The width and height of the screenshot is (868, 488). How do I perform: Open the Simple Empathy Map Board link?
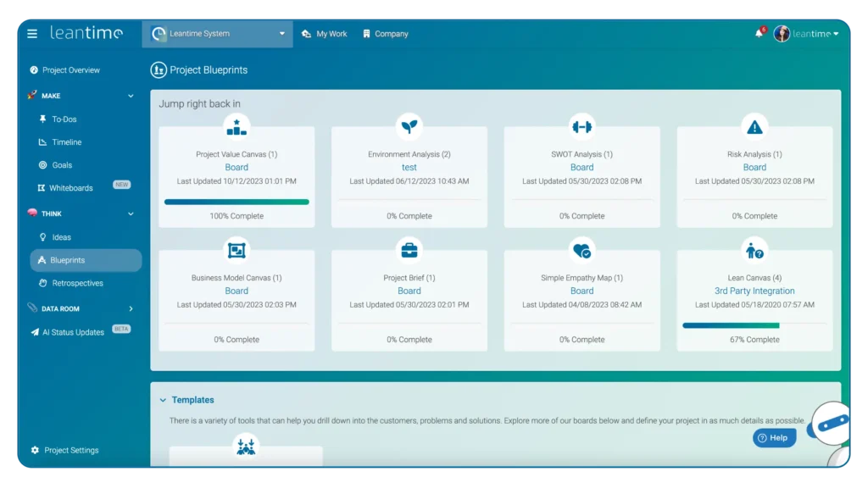[x=581, y=291]
